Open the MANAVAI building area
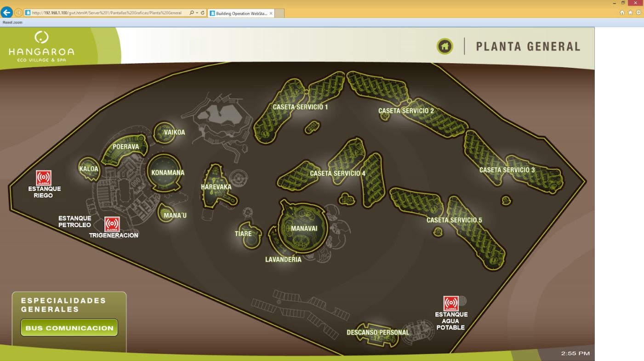644x361 pixels. [303, 228]
